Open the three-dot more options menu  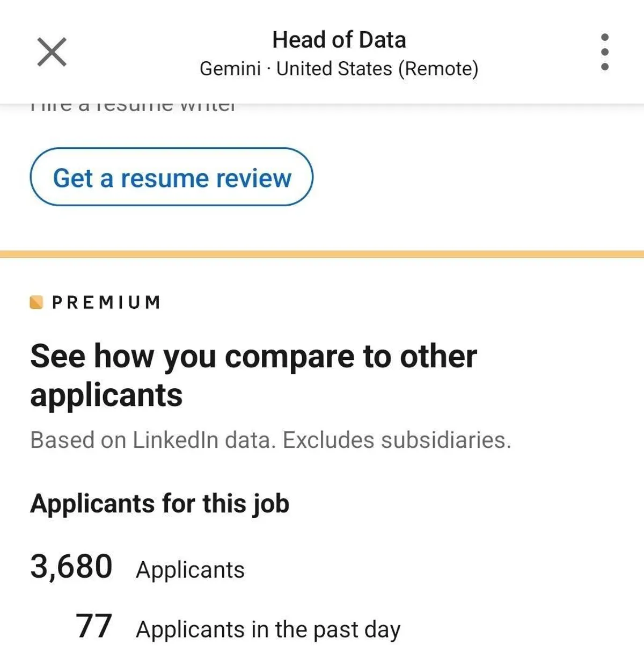[x=604, y=52]
